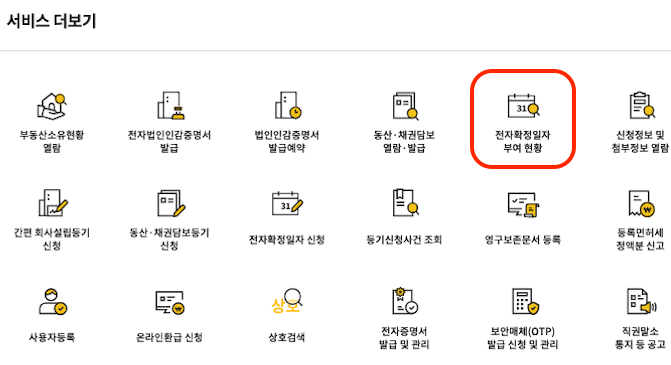Open the 동산·채권담보 열람·발급 icon
The height and width of the screenshot is (365, 671).
click(405, 106)
